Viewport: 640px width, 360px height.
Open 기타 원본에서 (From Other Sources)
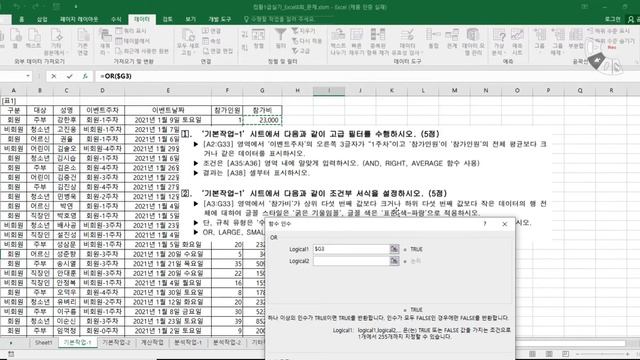(55, 42)
